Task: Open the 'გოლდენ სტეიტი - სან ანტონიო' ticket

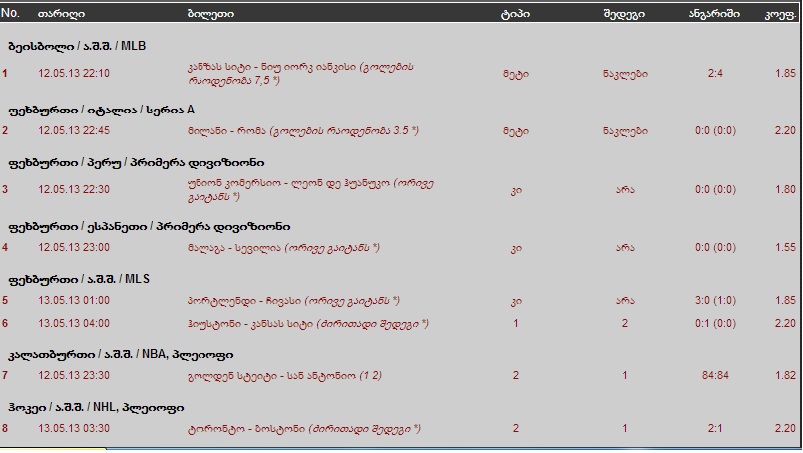Action: click(x=285, y=376)
